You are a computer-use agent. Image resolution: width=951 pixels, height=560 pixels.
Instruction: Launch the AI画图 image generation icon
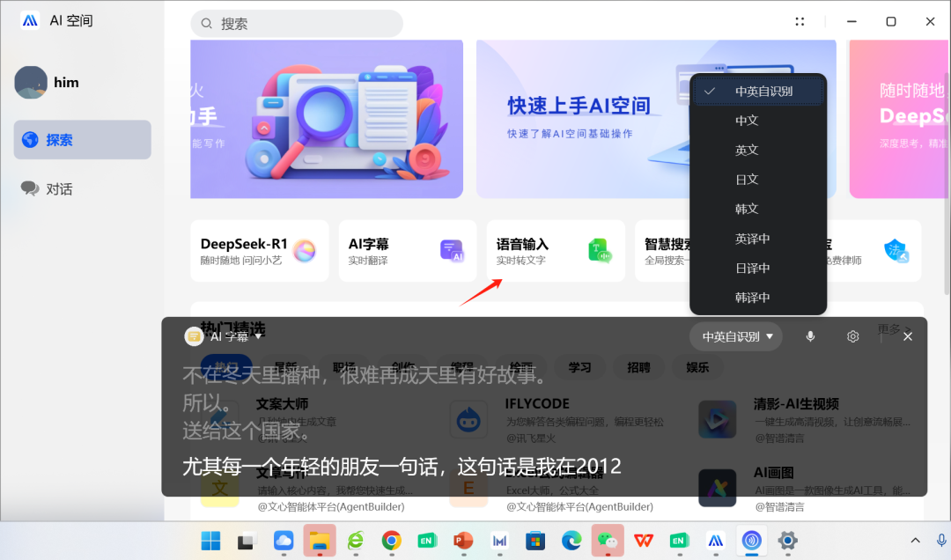(x=718, y=487)
